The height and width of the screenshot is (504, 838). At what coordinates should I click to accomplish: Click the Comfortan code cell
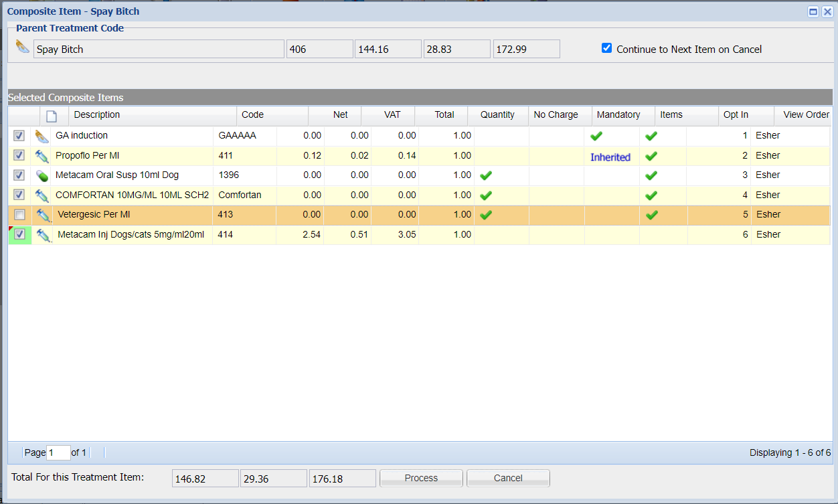240,195
